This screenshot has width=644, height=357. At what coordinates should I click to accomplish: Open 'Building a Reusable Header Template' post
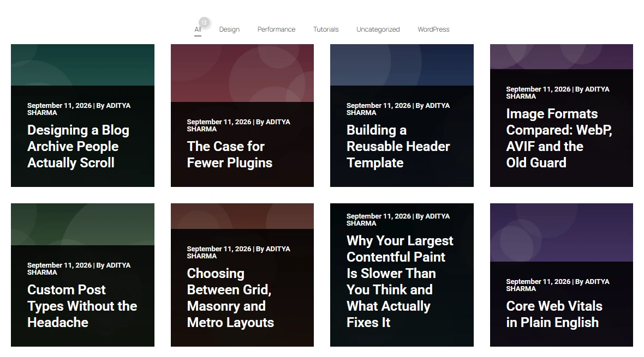click(398, 147)
